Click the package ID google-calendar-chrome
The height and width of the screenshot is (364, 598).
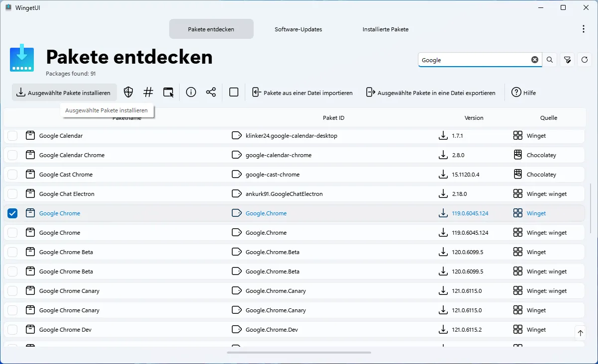279,155
